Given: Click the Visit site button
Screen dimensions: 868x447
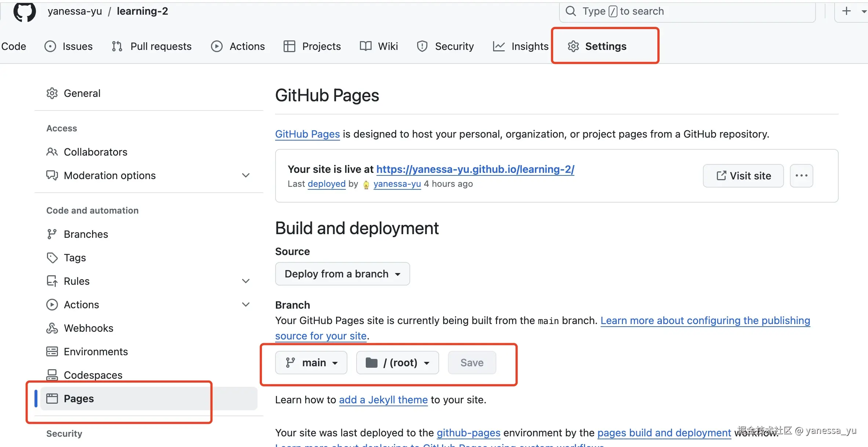Looking at the screenshot, I should pyautogui.click(x=743, y=176).
